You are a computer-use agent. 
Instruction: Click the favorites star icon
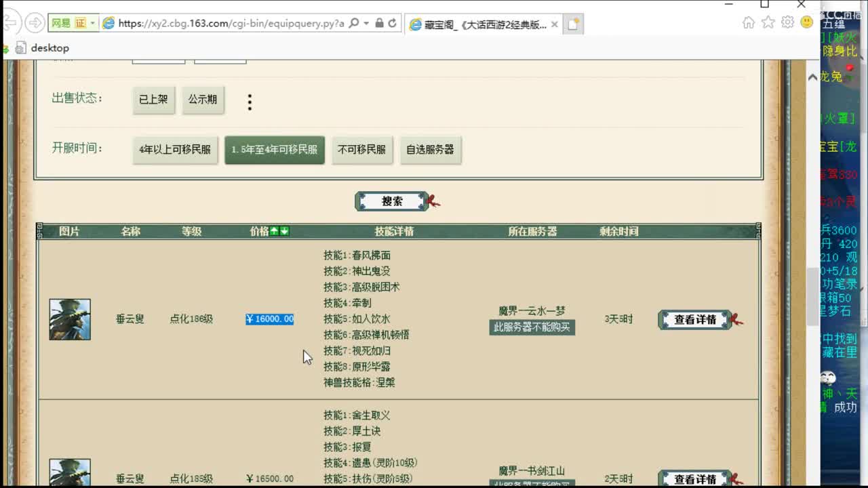[768, 22]
